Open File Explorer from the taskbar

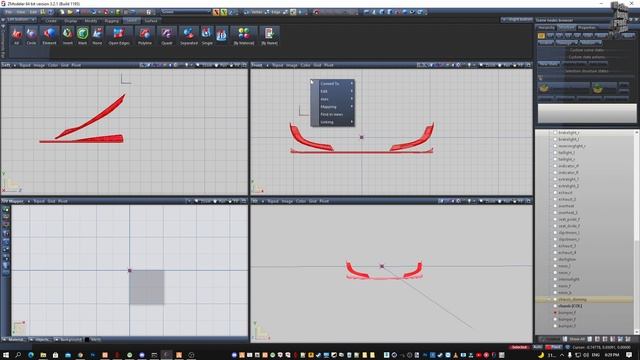tap(43, 355)
